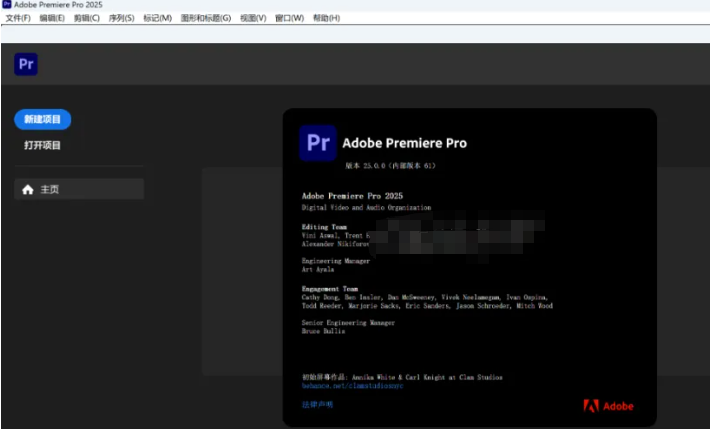Open the 窗口(W) menu
Viewport: 710px width, 429px height.
click(x=289, y=18)
